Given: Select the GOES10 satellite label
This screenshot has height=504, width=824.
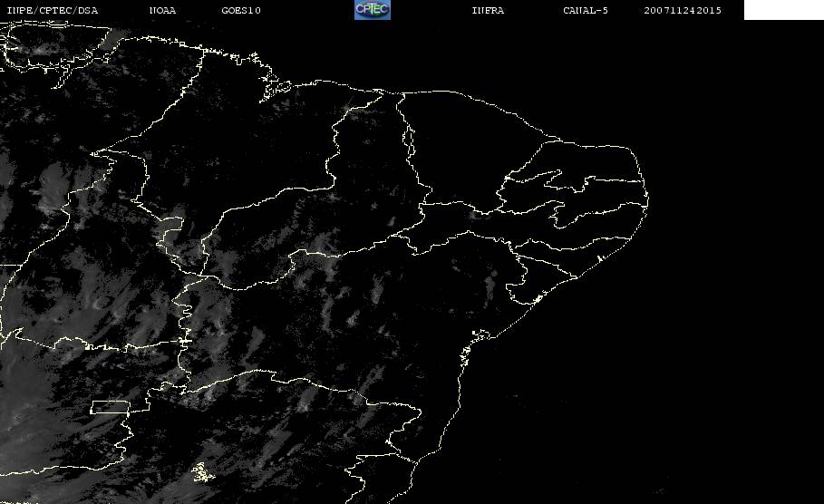Looking at the screenshot, I should (x=240, y=11).
